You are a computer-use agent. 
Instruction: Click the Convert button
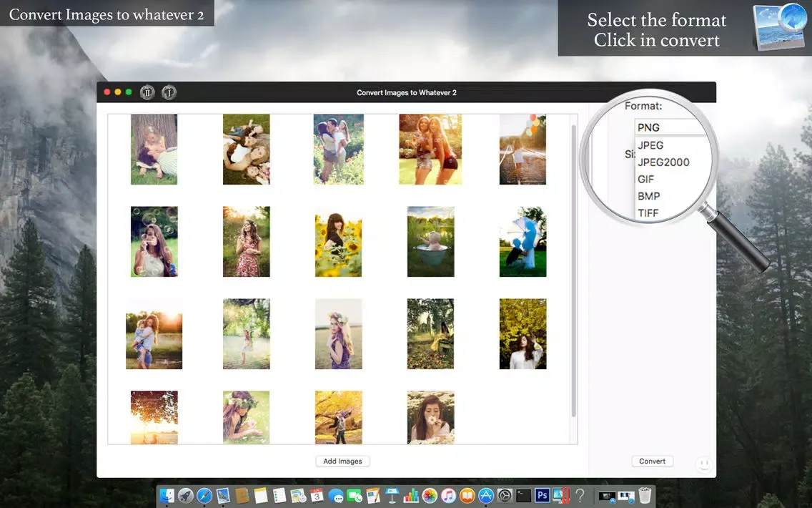[x=652, y=461]
